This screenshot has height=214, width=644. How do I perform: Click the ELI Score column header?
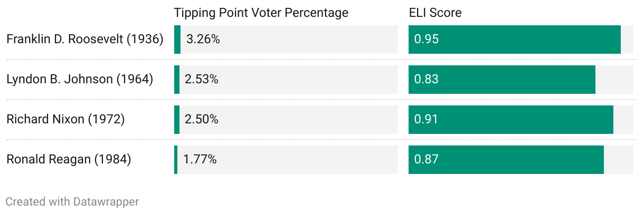pos(435,13)
